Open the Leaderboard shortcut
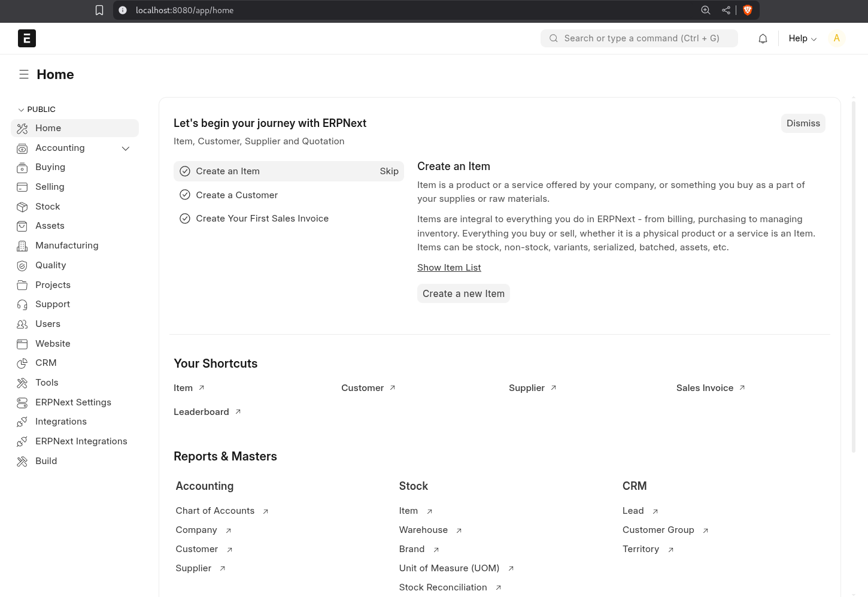This screenshot has height=597, width=868. 207,412
